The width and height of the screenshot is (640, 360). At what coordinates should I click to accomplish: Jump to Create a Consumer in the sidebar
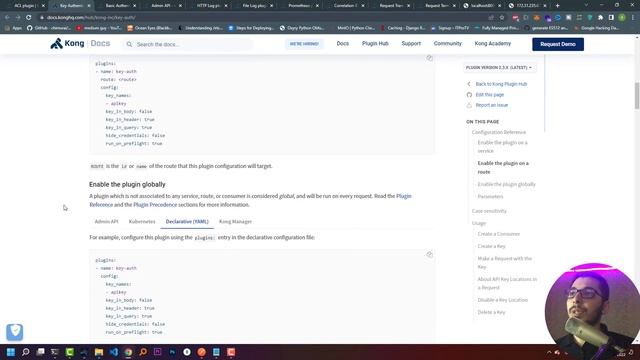pos(498,234)
